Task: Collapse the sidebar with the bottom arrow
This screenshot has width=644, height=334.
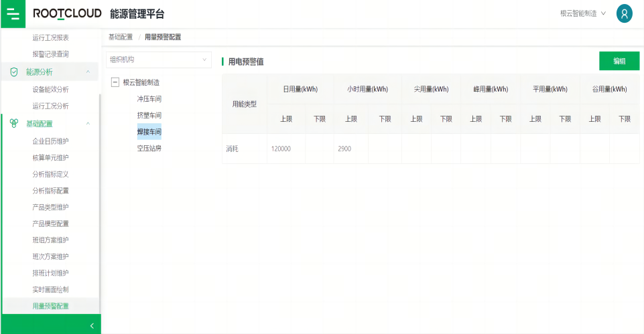Action: tap(92, 325)
